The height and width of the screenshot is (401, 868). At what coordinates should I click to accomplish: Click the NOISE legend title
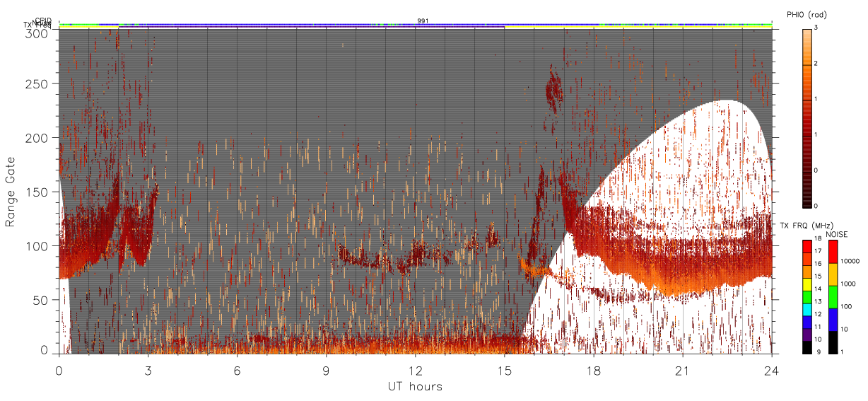836,234
